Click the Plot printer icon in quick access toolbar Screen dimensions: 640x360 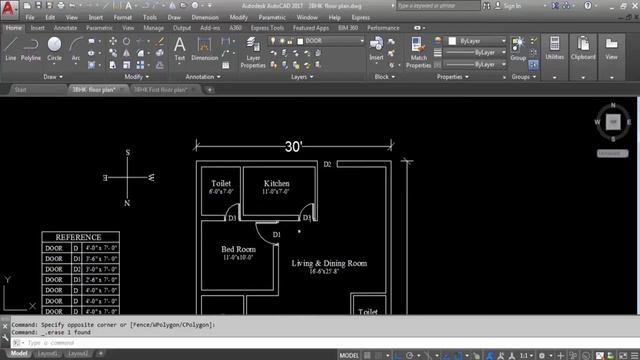coord(61,5)
